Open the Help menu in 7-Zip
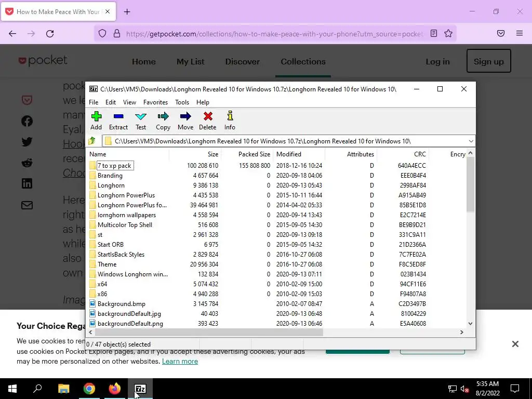 click(x=203, y=102)
